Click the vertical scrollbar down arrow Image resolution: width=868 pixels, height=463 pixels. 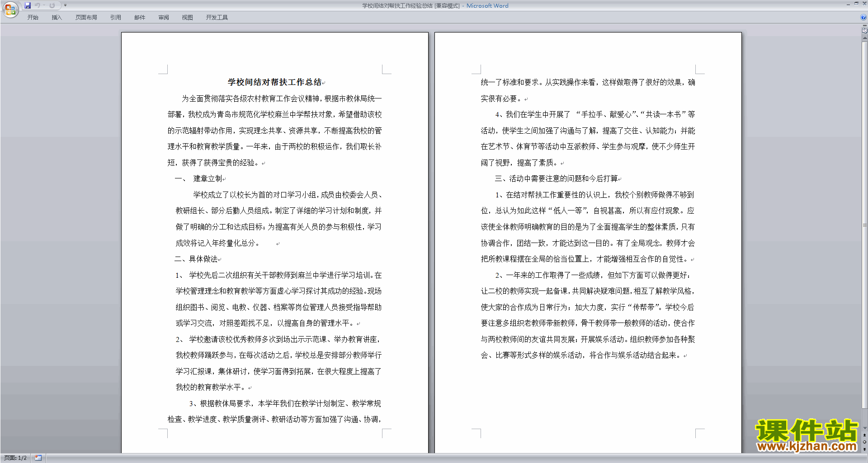coord(865,428)
